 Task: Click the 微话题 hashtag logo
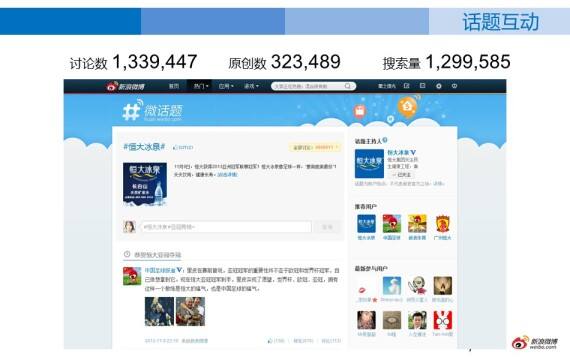[x=153, y=111]
